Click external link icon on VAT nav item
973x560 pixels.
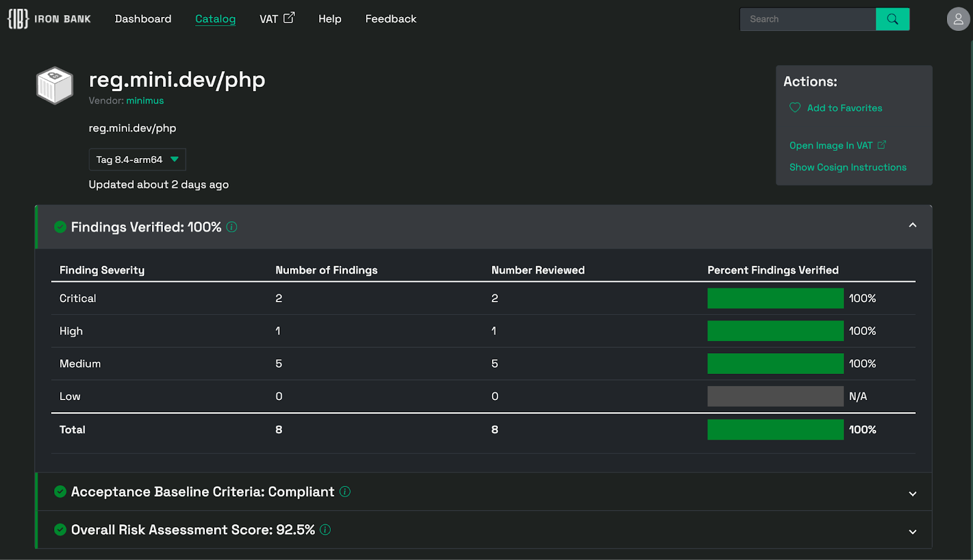pos(289,18)
